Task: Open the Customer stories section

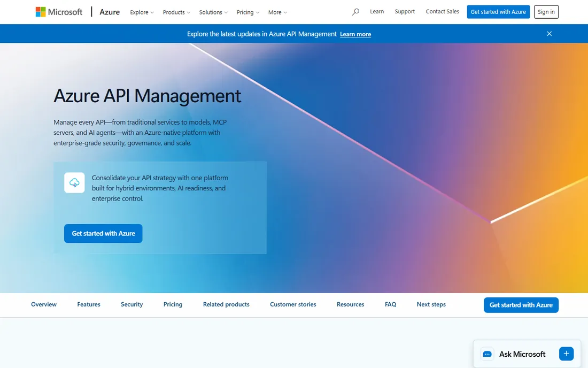Action: (293, 304)
